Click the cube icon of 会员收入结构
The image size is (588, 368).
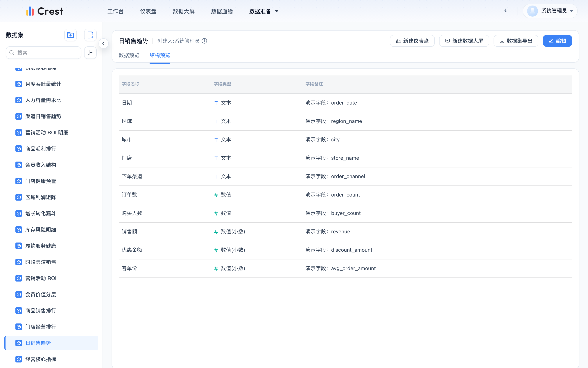pos(19,165)
